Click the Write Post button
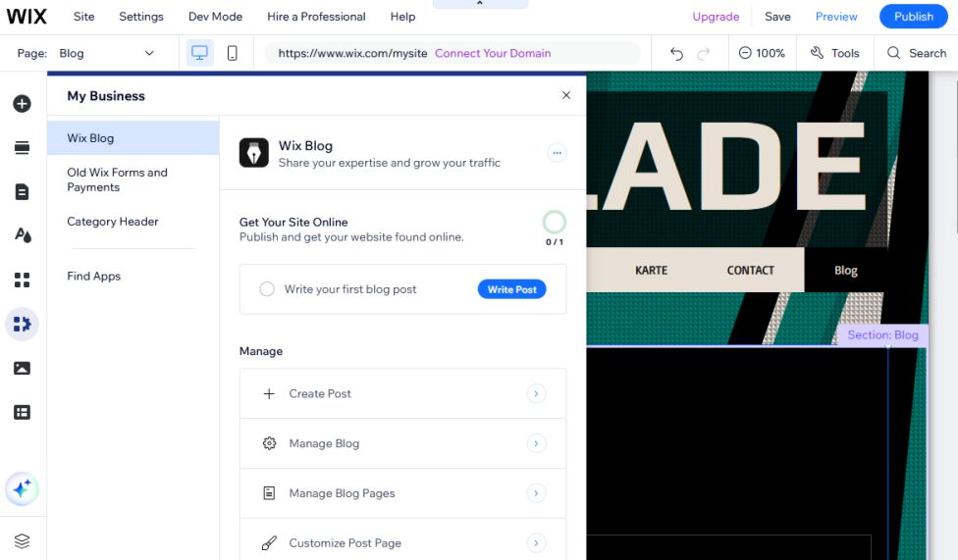The image size is (958, 560). pos(512,289)
